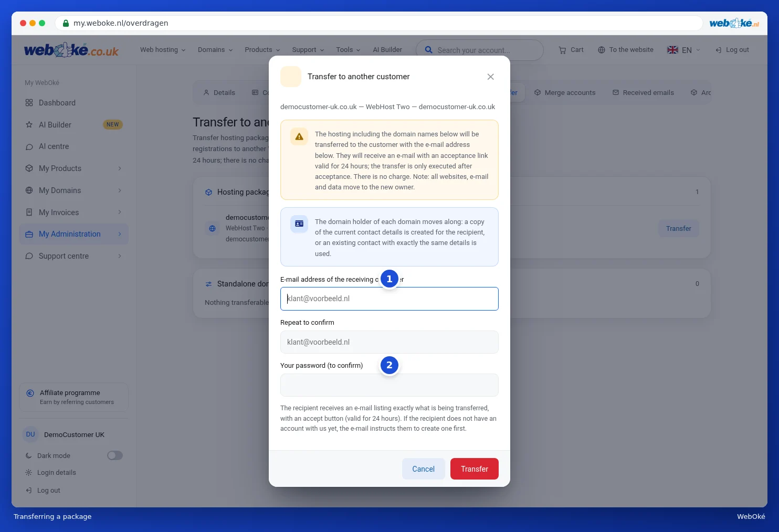Click the My Invoices document icon
This screenshot has height=532, width=779.
[29, 212]
